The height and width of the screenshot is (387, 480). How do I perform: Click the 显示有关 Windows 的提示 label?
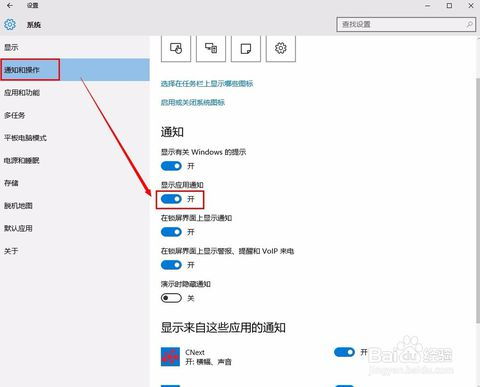[203, 152]
